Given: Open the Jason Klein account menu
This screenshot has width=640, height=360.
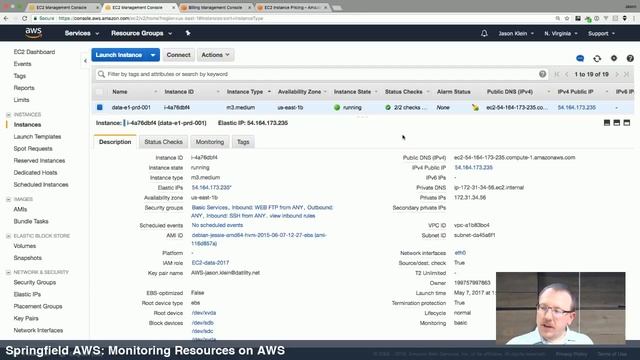Looking at the screenshot, I should tap(516, 33).
